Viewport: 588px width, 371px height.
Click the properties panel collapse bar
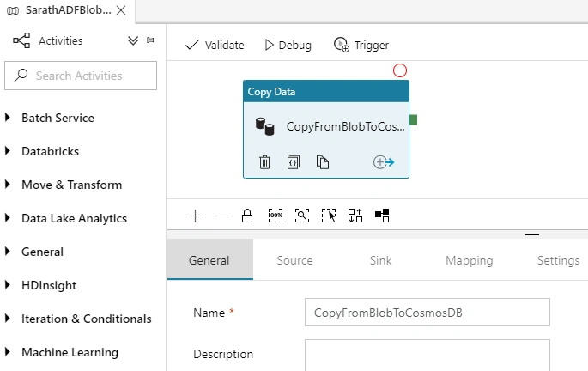coord(532,234)
